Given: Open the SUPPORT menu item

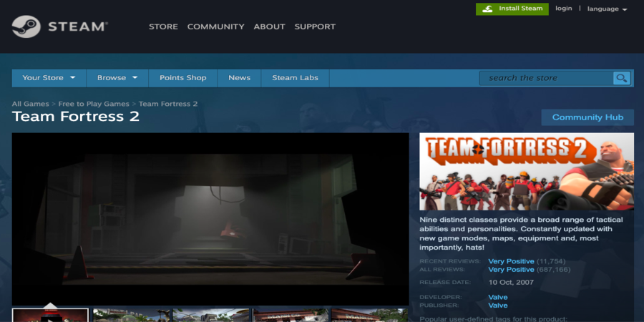Looking at the screenshot, I should tap(315, 26).
